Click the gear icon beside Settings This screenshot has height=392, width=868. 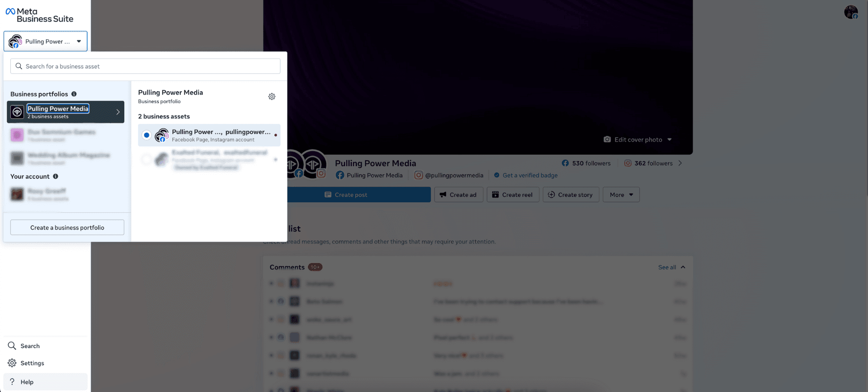tap(12, 363)
